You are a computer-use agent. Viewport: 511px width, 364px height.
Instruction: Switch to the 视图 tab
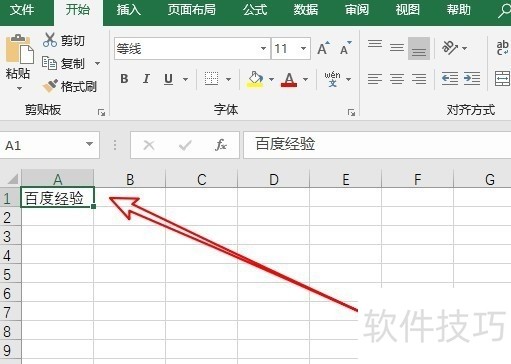407,10
